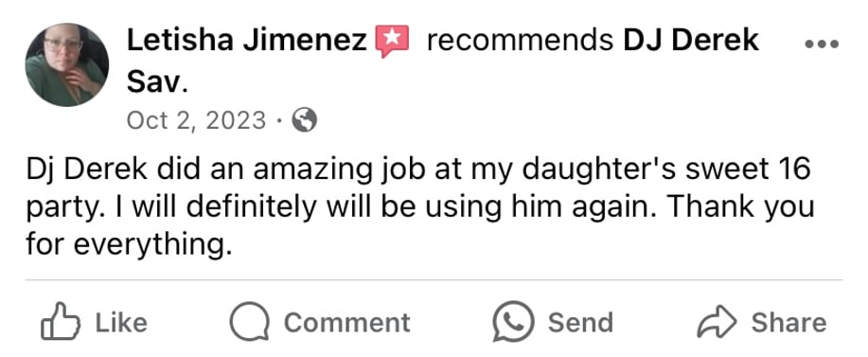Click the Oct 2, 2023 timestamp
The image size is (868, 357).
(197, 119)
